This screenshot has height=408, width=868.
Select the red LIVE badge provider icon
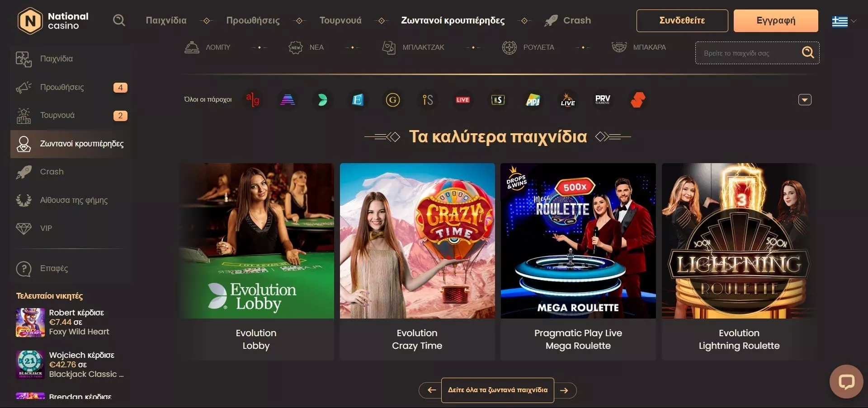click(462, 99)
